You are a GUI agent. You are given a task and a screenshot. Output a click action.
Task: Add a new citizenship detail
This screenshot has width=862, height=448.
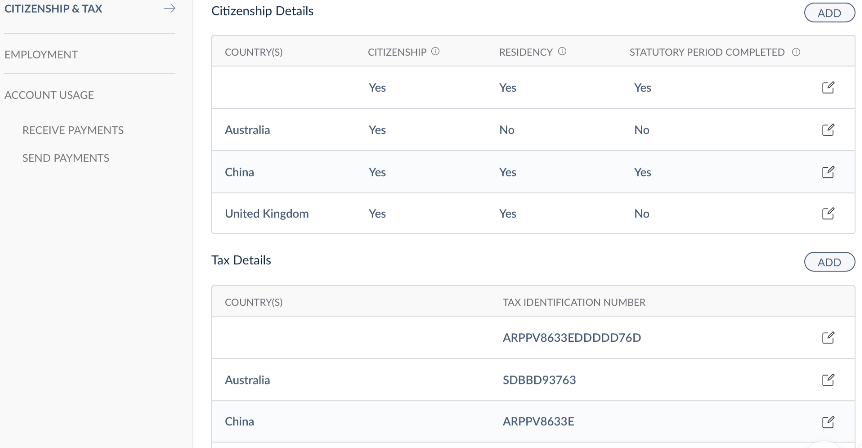click(x=829, y=13)
